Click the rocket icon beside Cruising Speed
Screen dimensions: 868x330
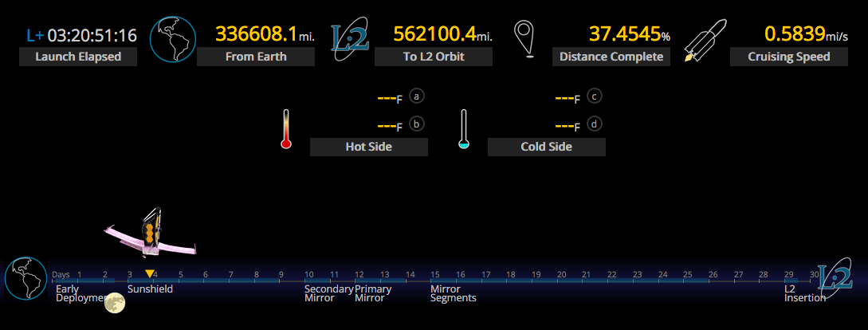pos(705,40)
